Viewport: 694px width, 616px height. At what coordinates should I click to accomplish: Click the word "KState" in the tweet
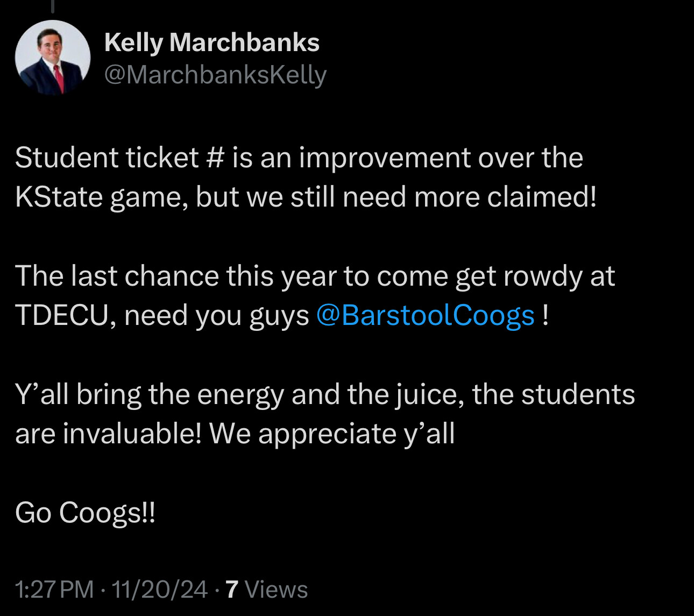click(x=59, y=197)
